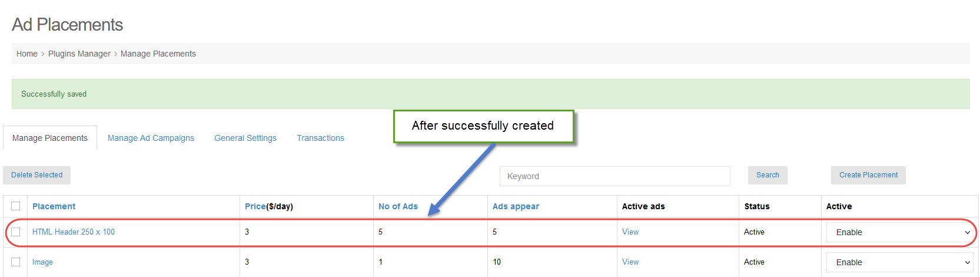Viewport: 980px width, 277px height.
Task: Go to Plugins Manager breadcrumb
Action: 79,54
